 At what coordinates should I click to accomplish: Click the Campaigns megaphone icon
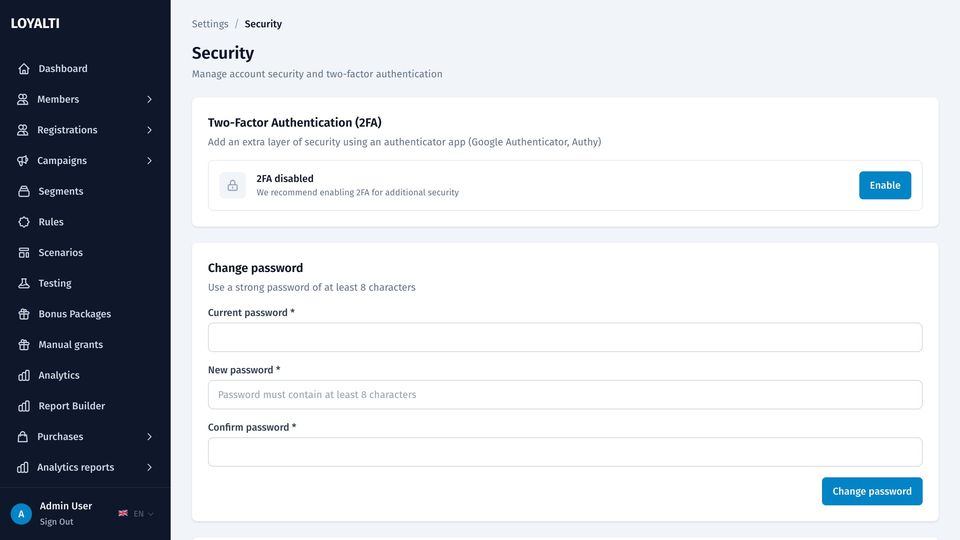(x=23, y=160)
